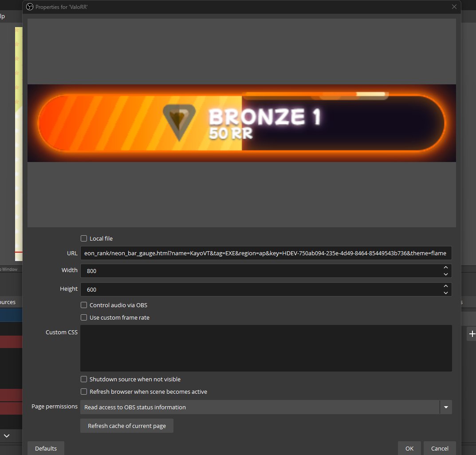Increase Width with the up arrow
The image size is (476, 455).
[446, 268]
